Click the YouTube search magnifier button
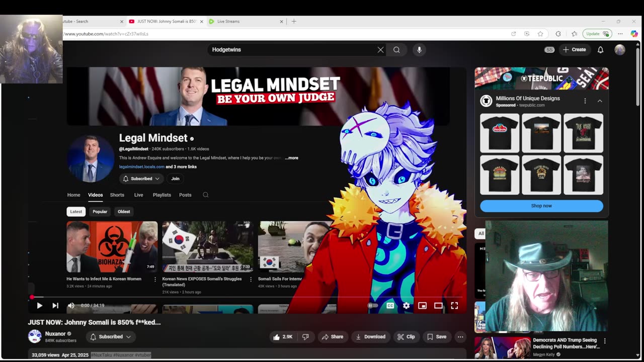This screenshot has height=362, width=644. point(396,50)
